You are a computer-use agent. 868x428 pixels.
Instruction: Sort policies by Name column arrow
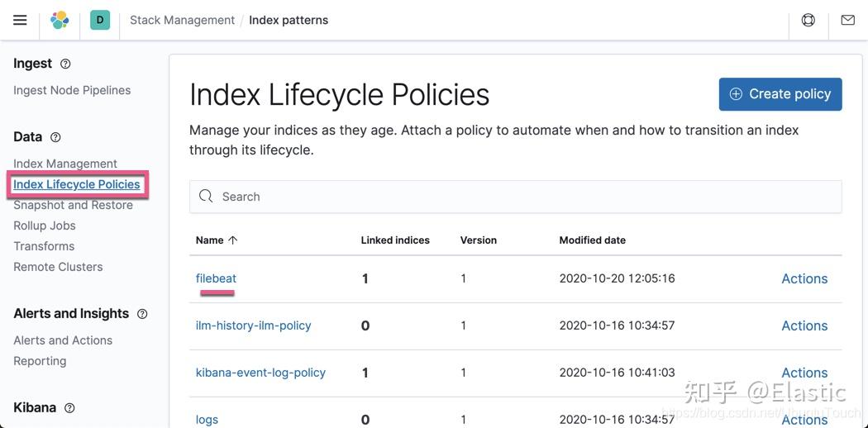[233, 240]
